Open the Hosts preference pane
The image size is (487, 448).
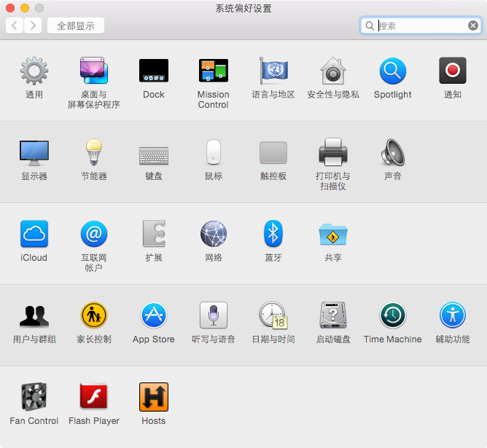154,397
